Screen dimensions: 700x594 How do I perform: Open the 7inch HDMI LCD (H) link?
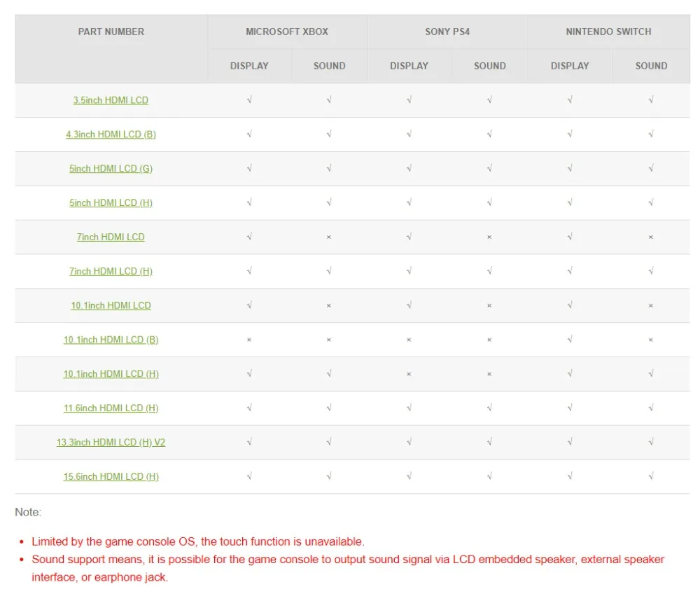click(111, 271)
